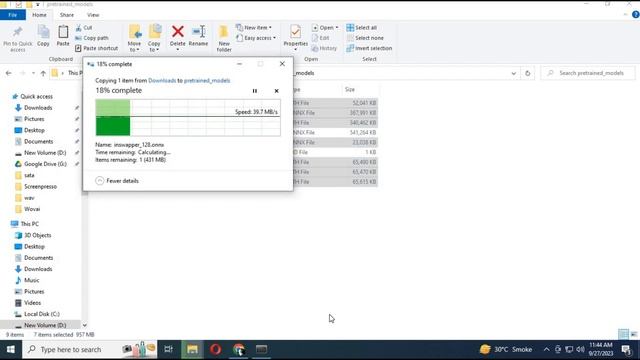Refresh the folder view
The height and width of the screenshot is (360, 640).
tap(527, 73)
